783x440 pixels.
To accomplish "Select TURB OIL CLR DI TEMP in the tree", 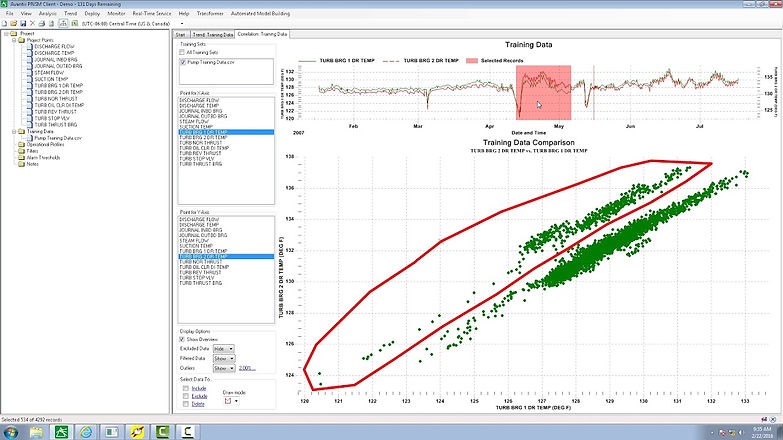I will coord(59,105).
